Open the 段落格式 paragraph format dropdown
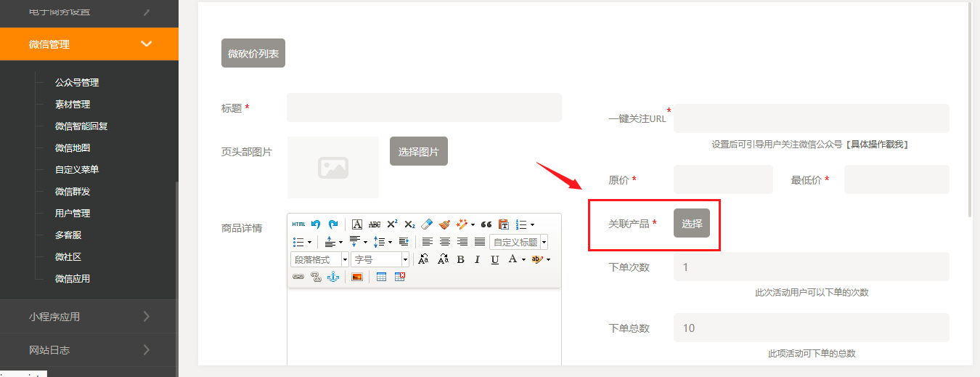The width and height of the screenshot is (980, 377). (319, 259)
